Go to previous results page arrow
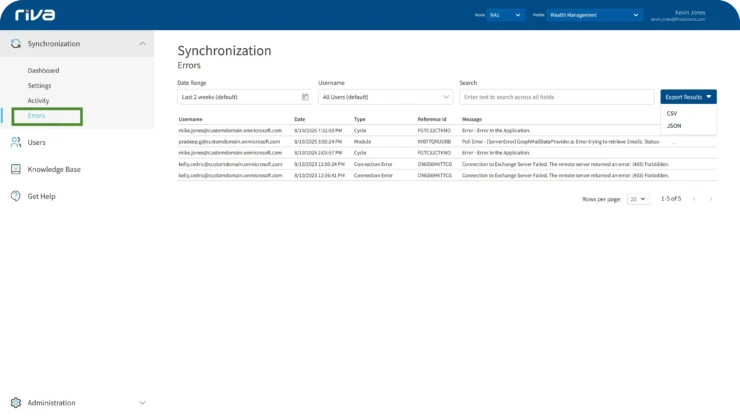Image resolution: width=740 pixels, height=416 pixels. (x=693, y=199)
